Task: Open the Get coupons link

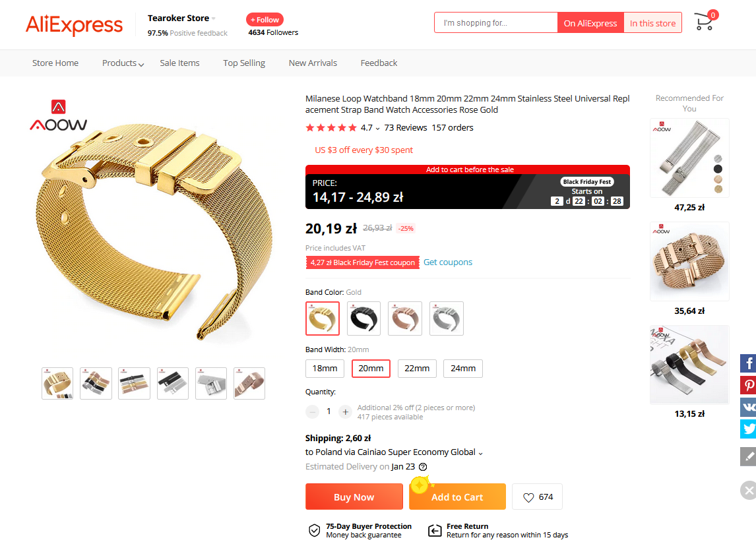Action: point(448,262)
